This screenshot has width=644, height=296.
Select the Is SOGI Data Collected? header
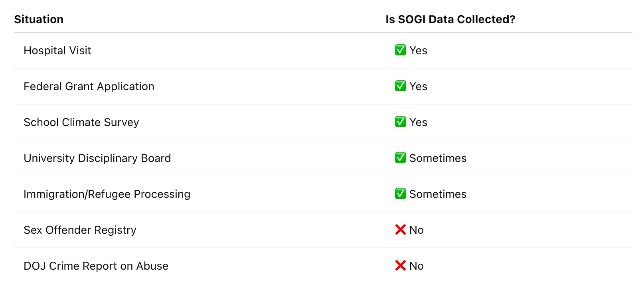[x=450, y=19]
